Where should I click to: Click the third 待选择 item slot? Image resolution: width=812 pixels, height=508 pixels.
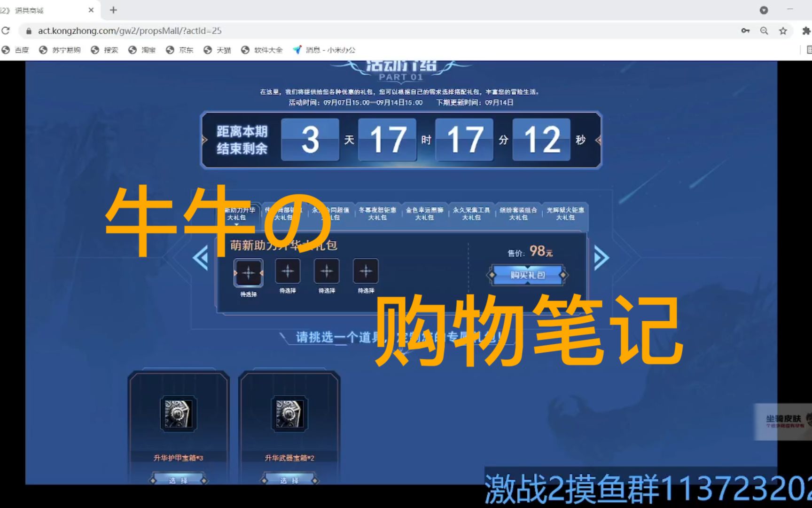[327, 271]
